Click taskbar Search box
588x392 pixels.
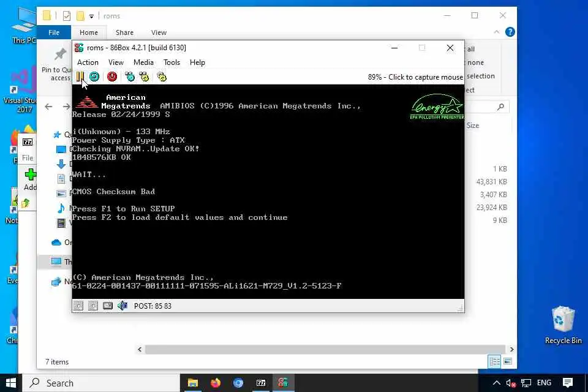(x=101, y=383)
